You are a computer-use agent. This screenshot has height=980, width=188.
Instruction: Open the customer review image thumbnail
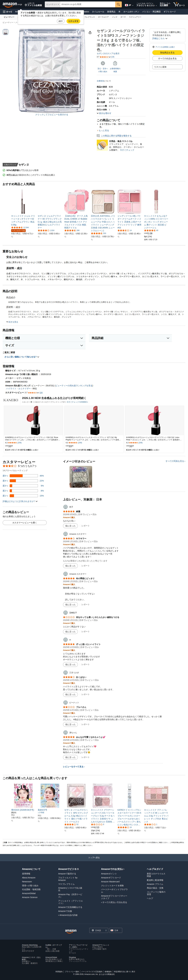pos(81,477)
